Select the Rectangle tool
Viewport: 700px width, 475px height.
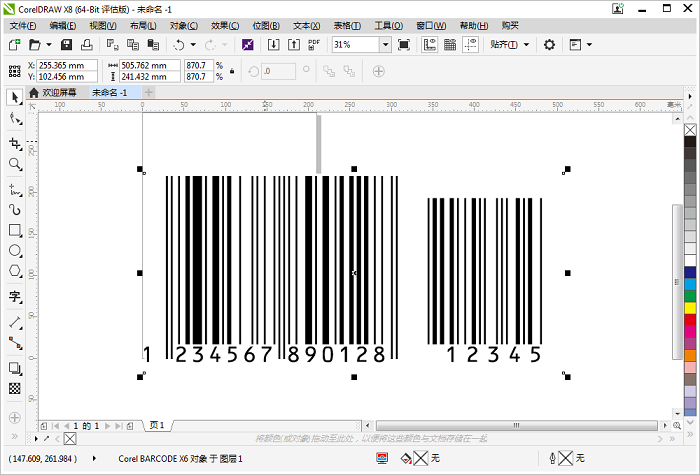pos(15,230)
